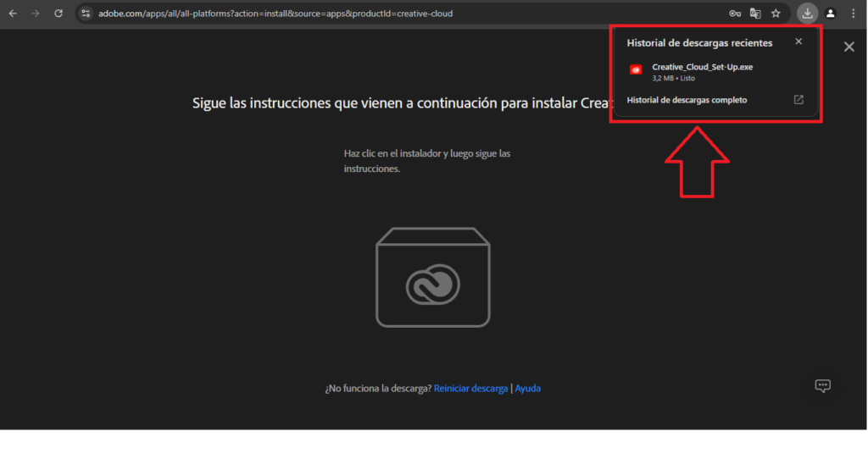The height and width of the screenshot is (459, 868).
Task: Click Reiniciar descarga link
Action: pos(470,389)
